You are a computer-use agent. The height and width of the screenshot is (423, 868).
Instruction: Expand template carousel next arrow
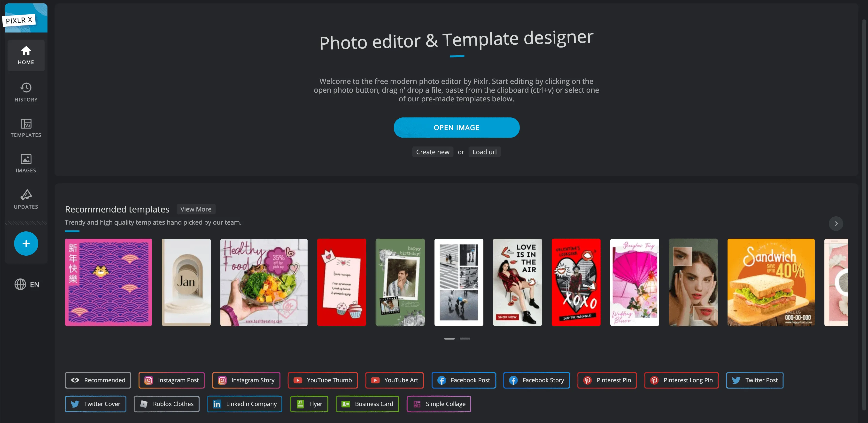pyautogui.click(x=835, y=223)
